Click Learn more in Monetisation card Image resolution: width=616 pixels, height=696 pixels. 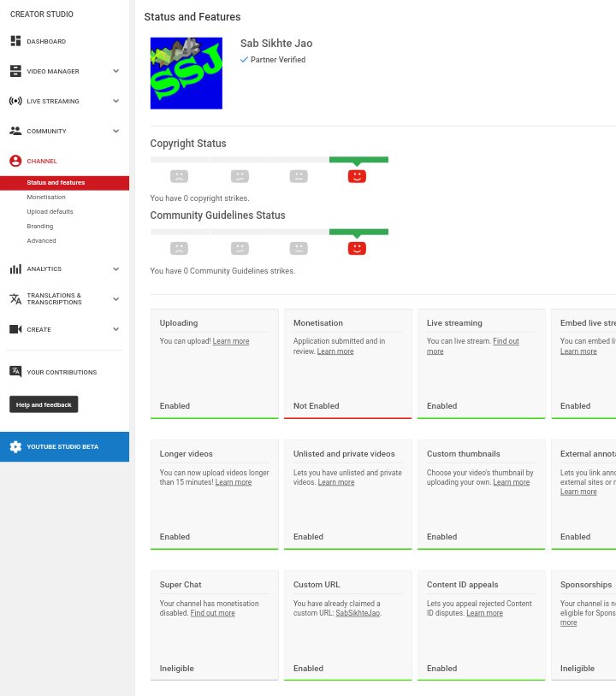(x=335, y=351)
